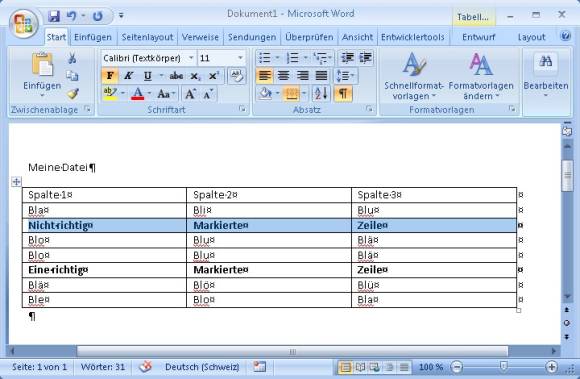Open text highlight color dropdown arrow

pos(123,94)
